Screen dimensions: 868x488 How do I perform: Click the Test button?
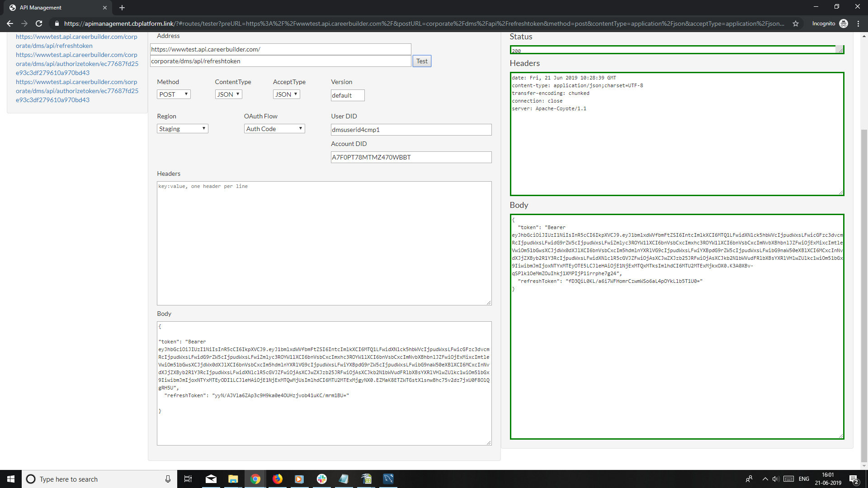point(422,61)
